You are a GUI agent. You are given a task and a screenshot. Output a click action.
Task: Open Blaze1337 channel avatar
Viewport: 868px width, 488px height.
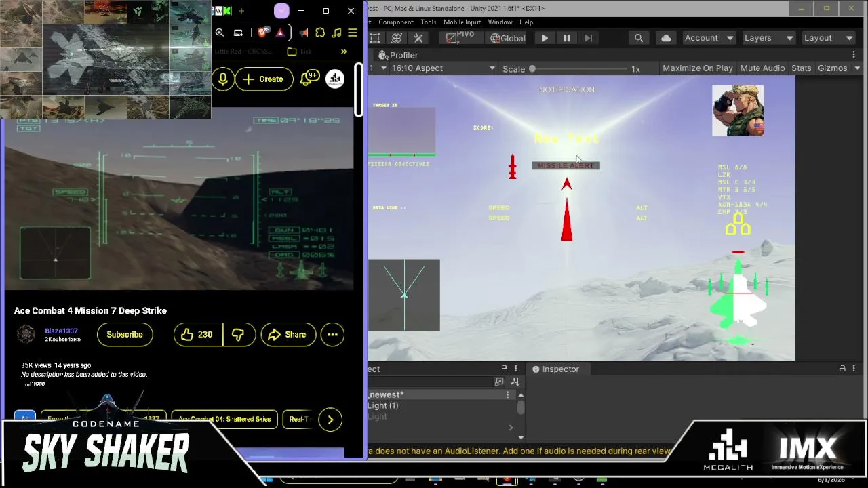[x=26, y=334]
